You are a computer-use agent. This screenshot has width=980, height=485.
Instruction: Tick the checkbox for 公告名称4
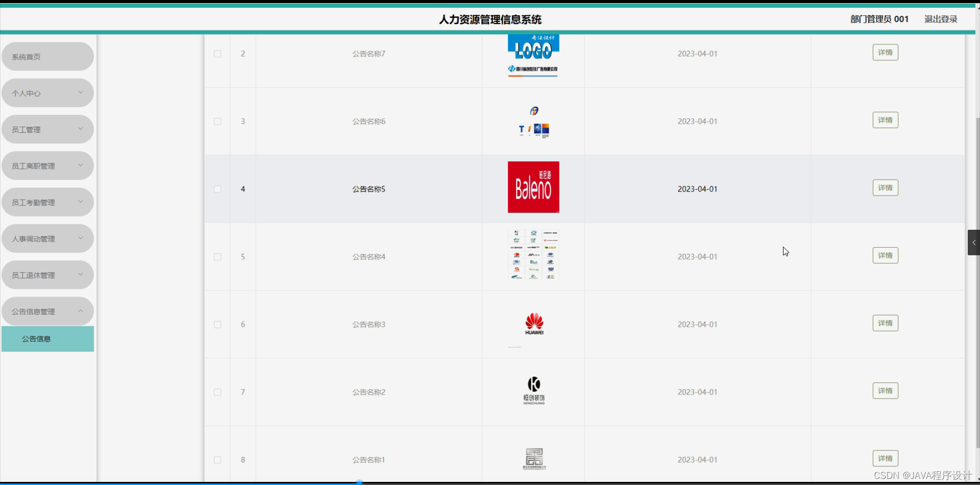click(x=217, y=257)
